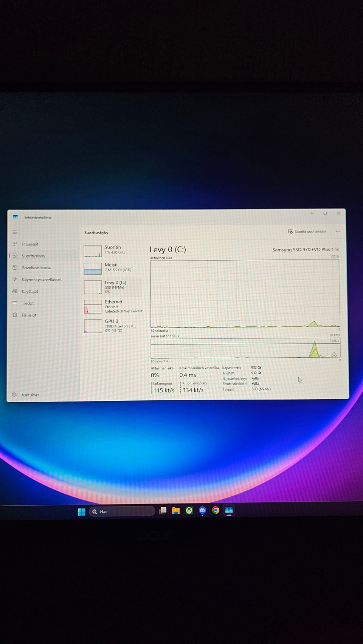Click the Prosessit sidebar icon
The image size is (363, 644).
(15, 244)
